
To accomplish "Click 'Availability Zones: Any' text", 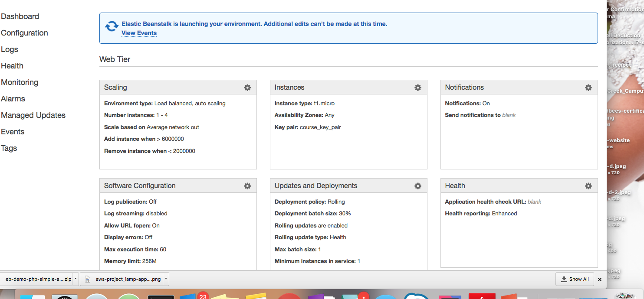I will tap(305, 115).
